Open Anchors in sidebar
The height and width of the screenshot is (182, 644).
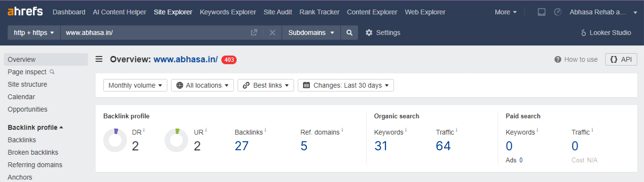click(x=20, y=177)
